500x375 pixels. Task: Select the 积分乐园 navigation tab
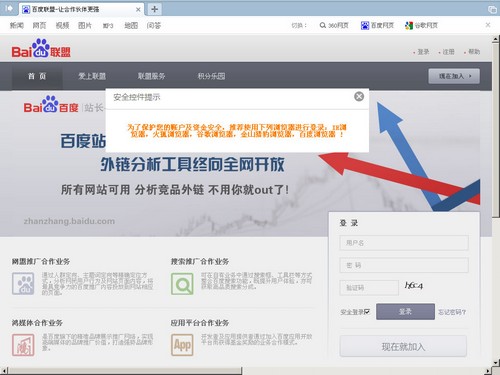[x=211, y=76]
